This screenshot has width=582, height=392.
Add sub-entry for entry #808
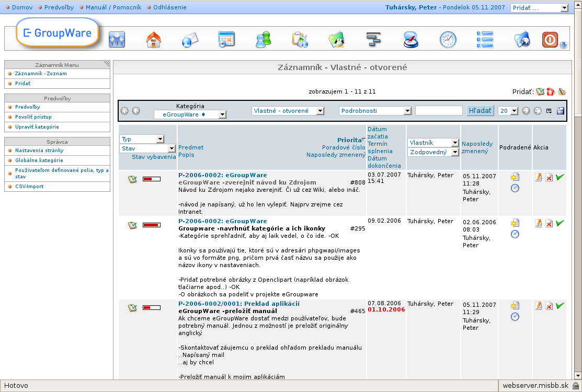[515, 177]
